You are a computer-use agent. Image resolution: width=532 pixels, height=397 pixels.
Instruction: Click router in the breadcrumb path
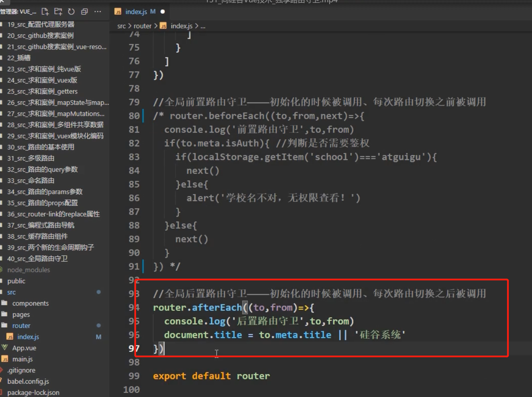(142, 26)
